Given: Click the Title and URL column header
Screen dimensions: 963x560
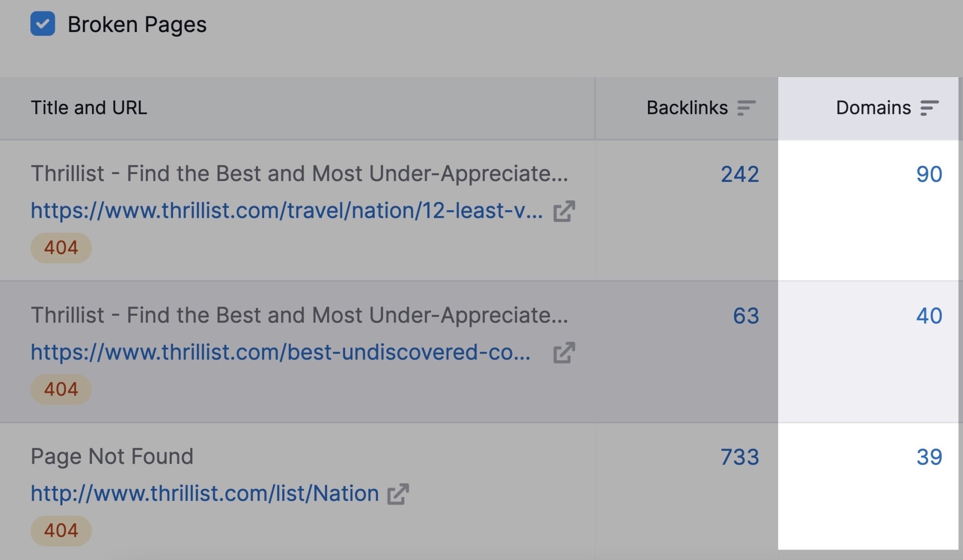Looking at the screenshot, I should [89, 108].
